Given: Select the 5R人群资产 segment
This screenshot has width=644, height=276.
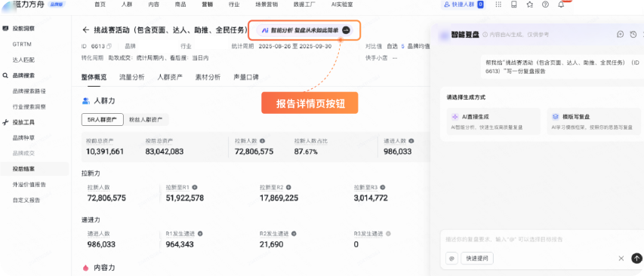Looking at the screenshot, I should click(102, 120).
